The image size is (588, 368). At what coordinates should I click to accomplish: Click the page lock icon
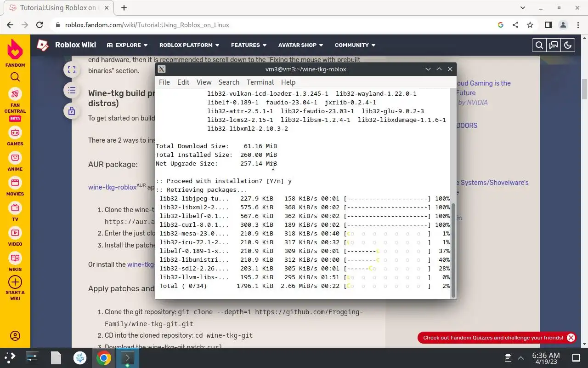tap(71, 111)
